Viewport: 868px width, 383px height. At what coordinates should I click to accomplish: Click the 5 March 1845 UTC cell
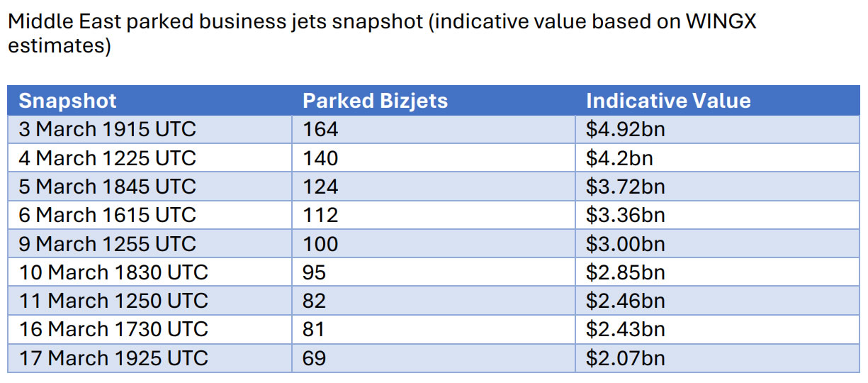107,187
